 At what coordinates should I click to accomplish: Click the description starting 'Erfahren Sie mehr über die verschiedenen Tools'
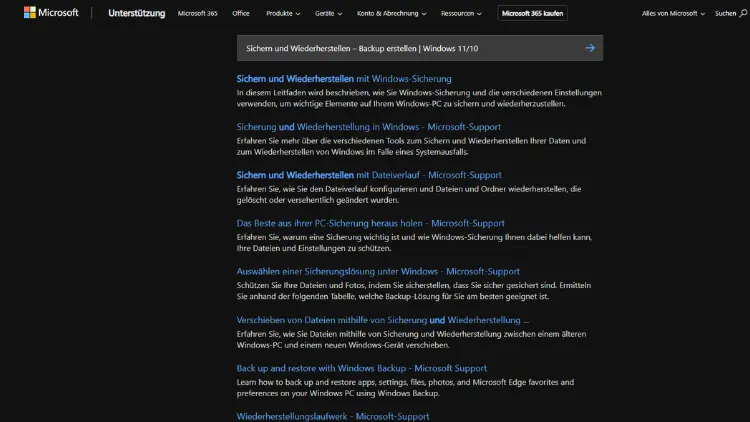[x=411, y=146]
